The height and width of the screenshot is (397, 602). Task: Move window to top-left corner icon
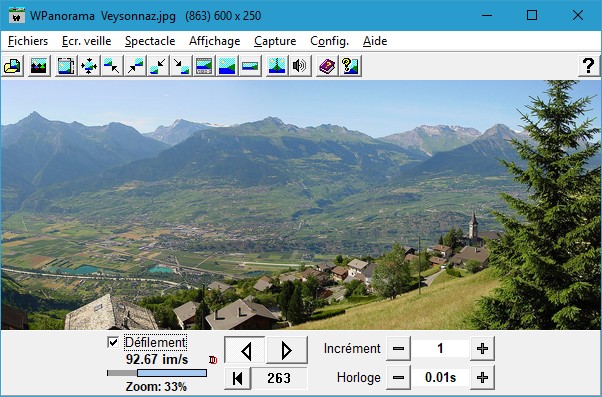pos(112,66)
